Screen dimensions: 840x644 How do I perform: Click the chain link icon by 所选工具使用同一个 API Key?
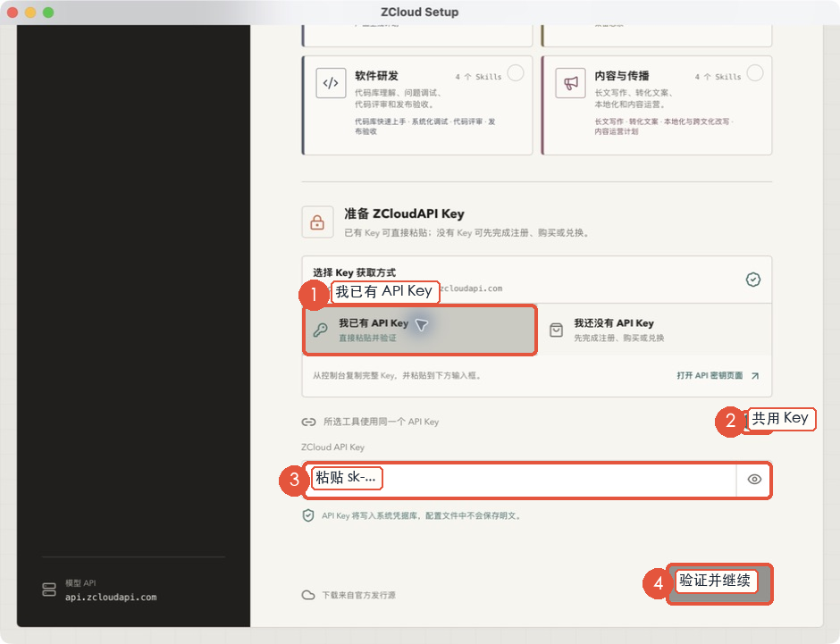[x=308, y=422]
